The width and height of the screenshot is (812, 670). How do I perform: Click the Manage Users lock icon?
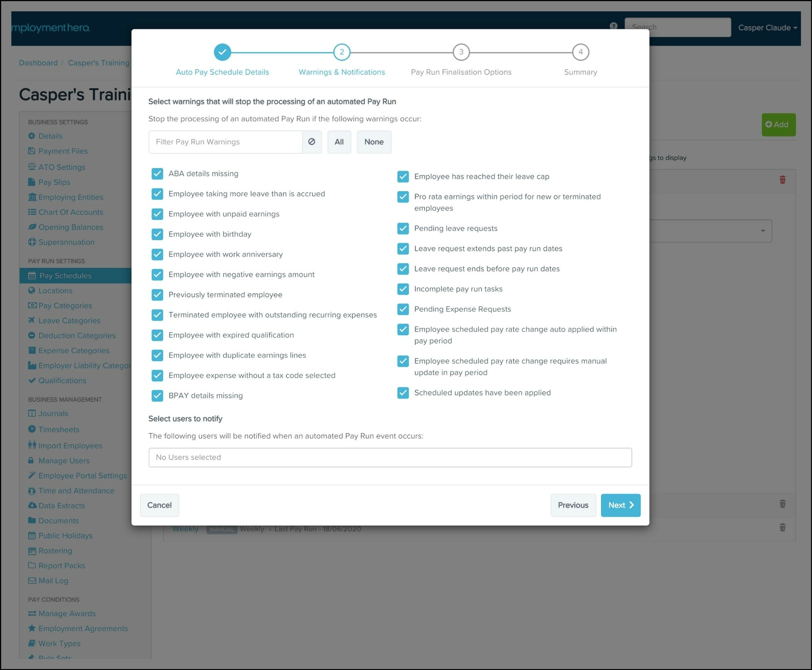click(x=31, y=460)
